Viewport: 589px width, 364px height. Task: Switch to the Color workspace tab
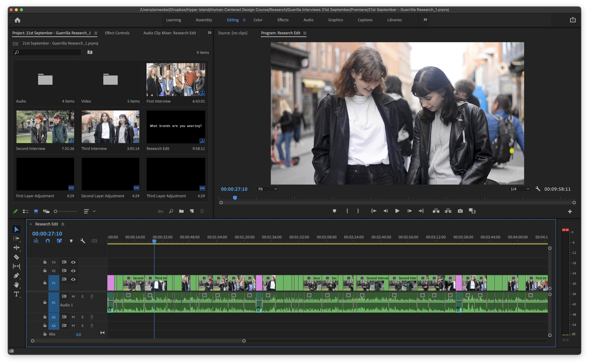pyautogui.click(x=258, y=20)
